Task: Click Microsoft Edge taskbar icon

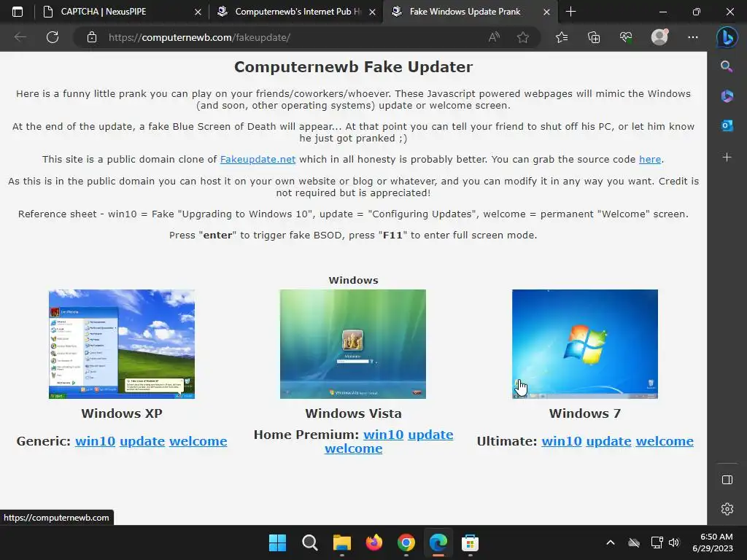Action: point(438,542)
